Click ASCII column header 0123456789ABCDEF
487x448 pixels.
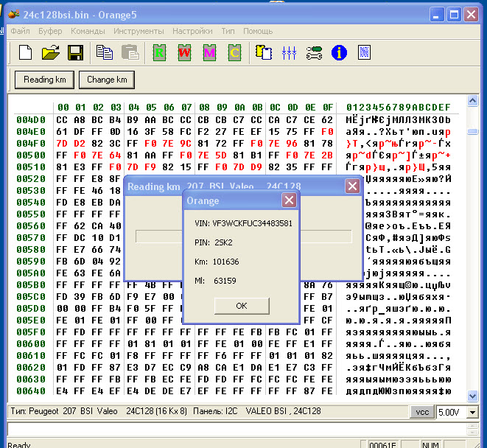click(x=399, y=108)
